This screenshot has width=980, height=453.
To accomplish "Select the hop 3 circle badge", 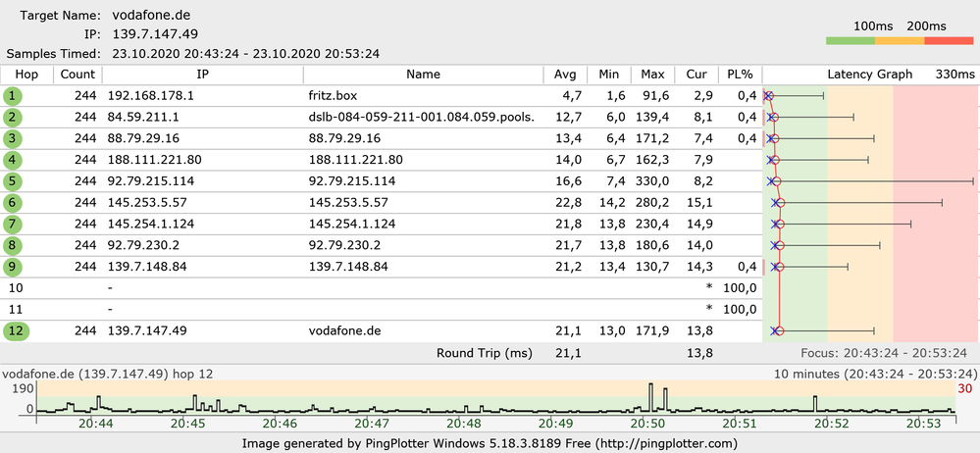I will click(x=12, y=138).
